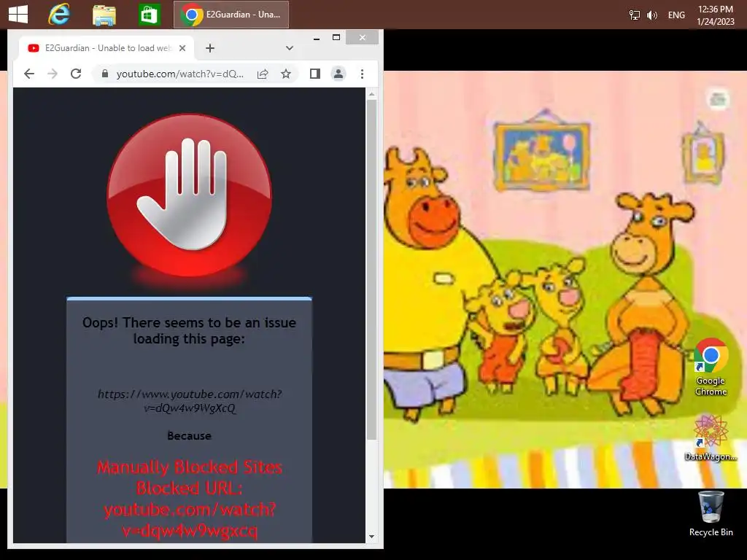Image resolution: width=747 pixels, height=560 pixels.
Task: Open the Chrome profile avatar menu
Action: (338, 74)
